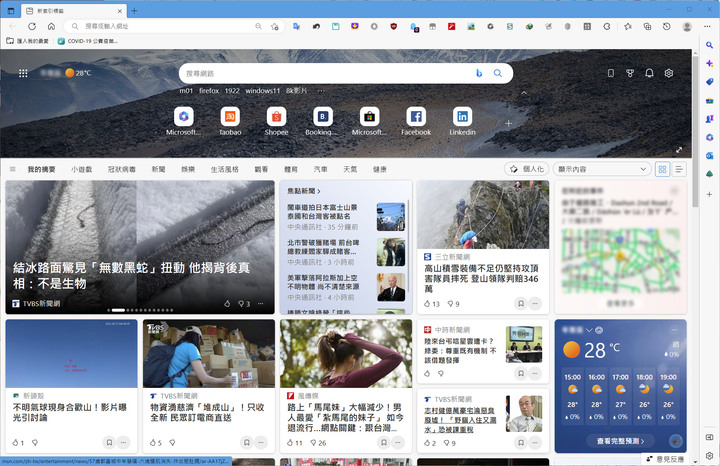Viewport: 720px width, 466px height.
Task: Open more options on 高山積雪 card
Action: pos(535,303)
